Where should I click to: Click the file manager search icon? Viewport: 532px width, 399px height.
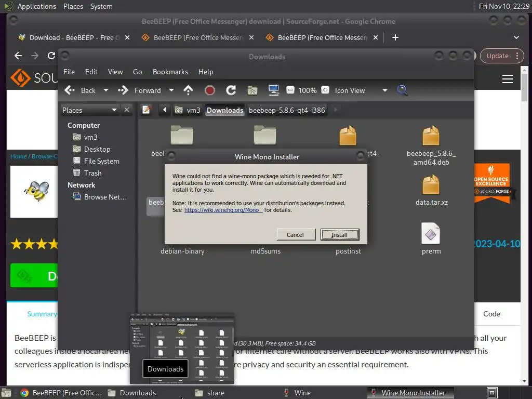click(x=402, y=90)
